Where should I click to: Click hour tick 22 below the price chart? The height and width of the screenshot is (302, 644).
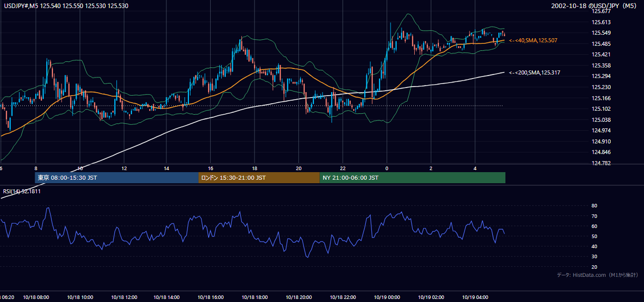point(343,168)
